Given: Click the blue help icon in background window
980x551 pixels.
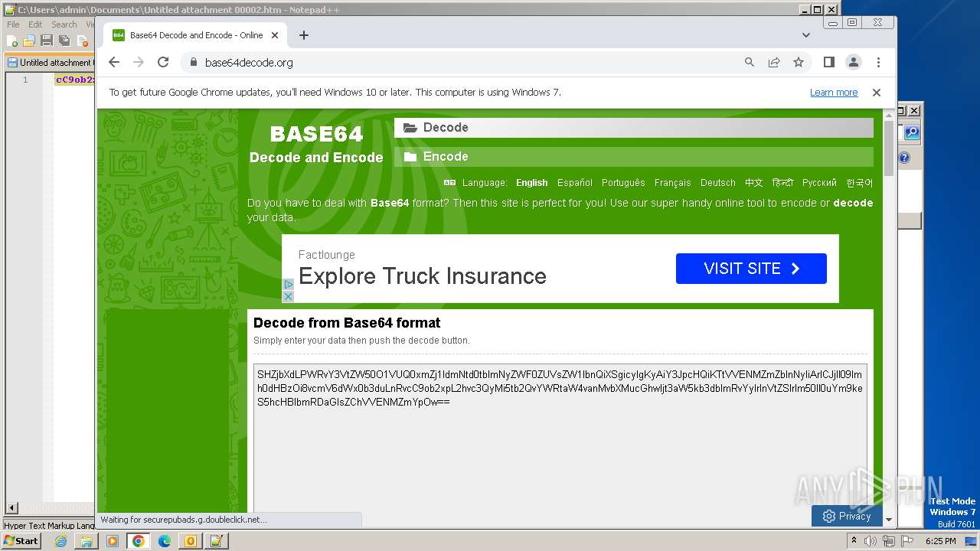Looking at the screenshot, I should [x=904, y=158].
